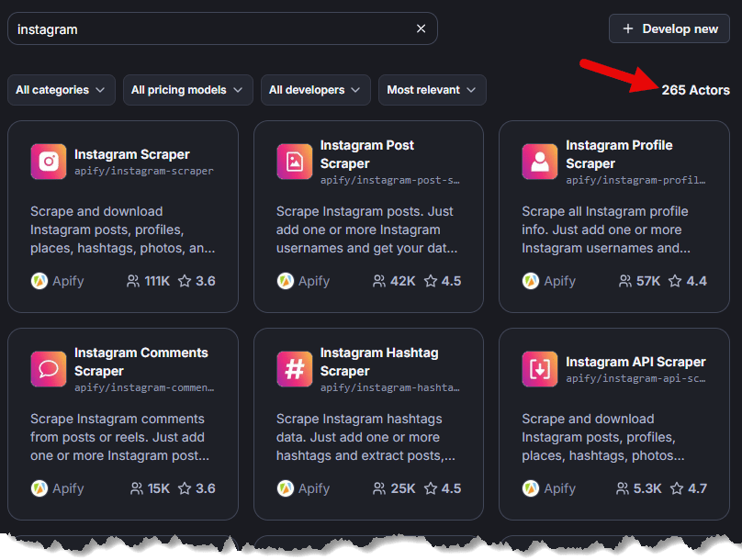Image resolution: width=742 pixels, height=560 pixels.
Task: Click the Instagram Profile Scraper person icon
Action: [x=539, y=162]
